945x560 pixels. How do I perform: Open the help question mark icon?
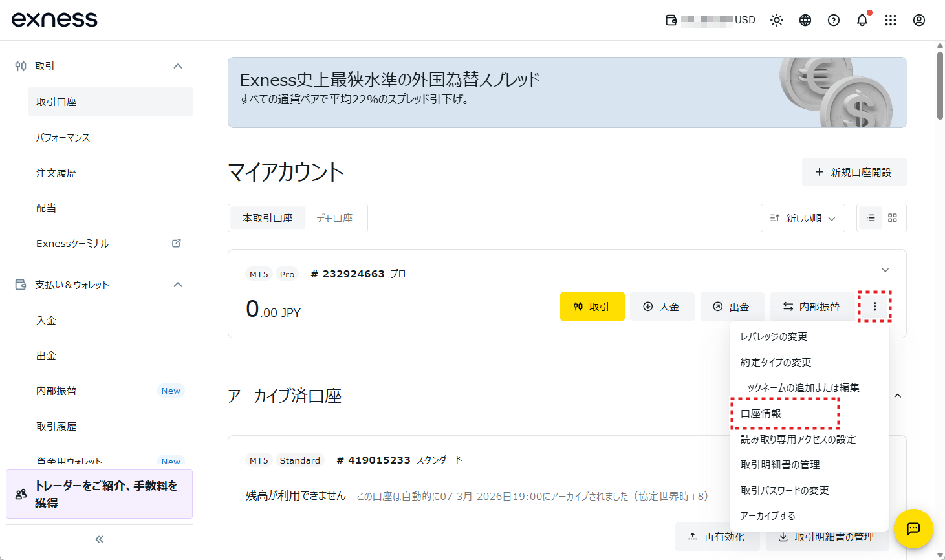tap(834, 20)
